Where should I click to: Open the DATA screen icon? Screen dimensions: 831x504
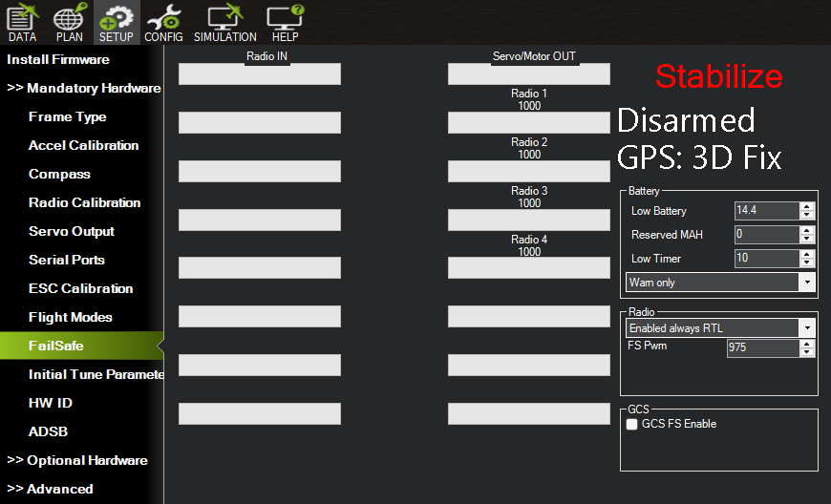pyautogui.click(x=22, y=22)
